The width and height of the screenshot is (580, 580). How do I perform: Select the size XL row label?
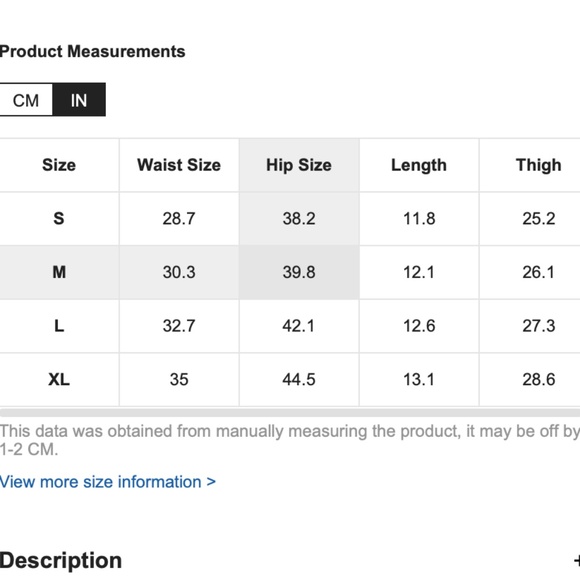click(59, 380)
